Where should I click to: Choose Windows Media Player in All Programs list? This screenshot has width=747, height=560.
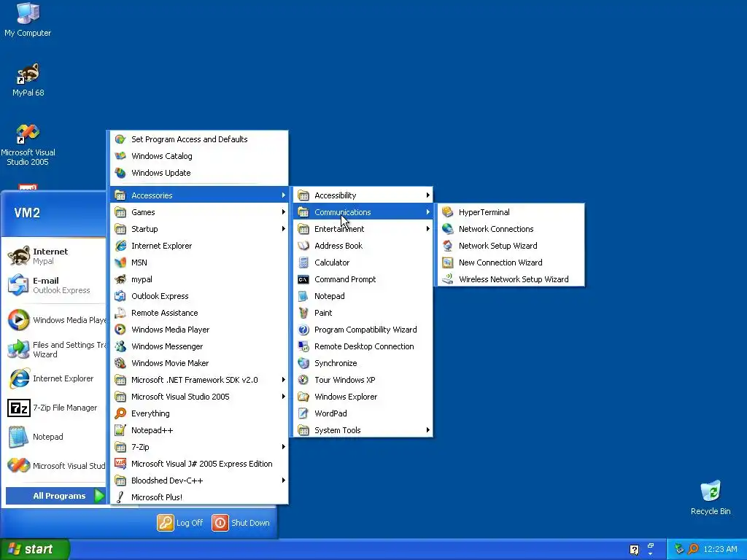(199, 330)
